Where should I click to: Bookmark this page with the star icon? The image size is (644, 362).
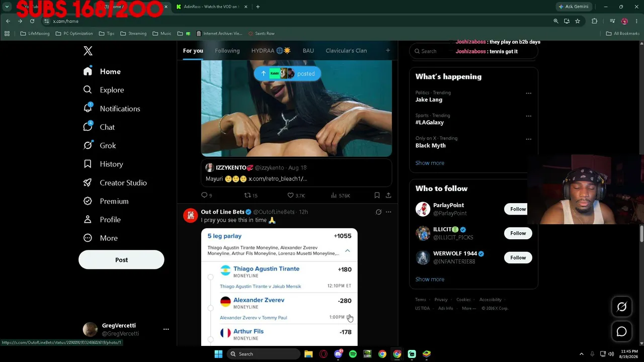(x=578, y=21)
